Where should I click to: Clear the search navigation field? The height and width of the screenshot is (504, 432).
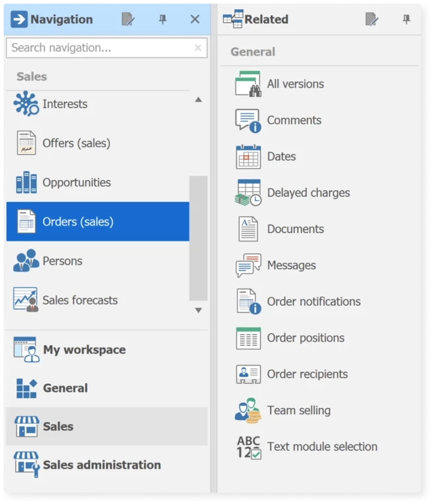198,48
